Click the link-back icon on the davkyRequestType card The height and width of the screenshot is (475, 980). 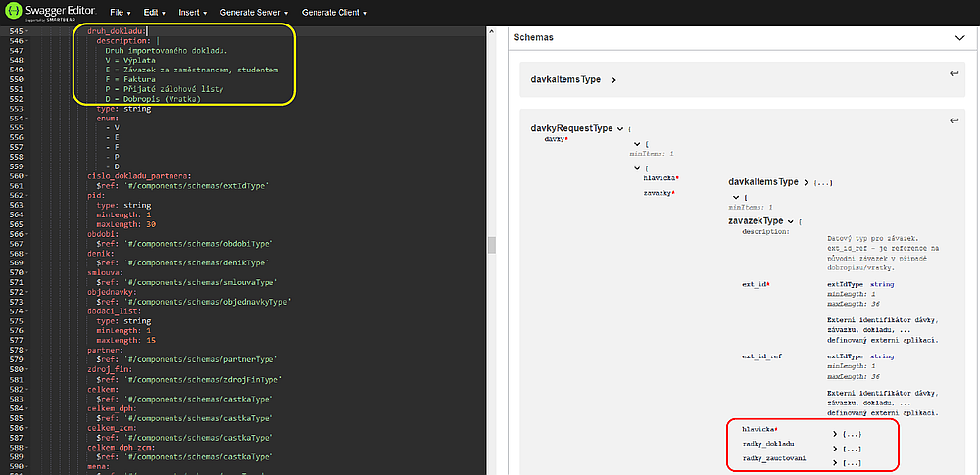954,120
